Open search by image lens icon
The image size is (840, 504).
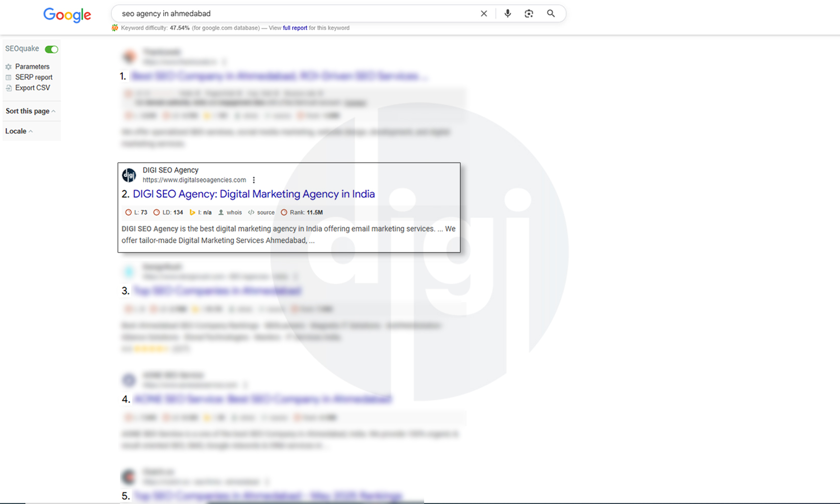529,14
